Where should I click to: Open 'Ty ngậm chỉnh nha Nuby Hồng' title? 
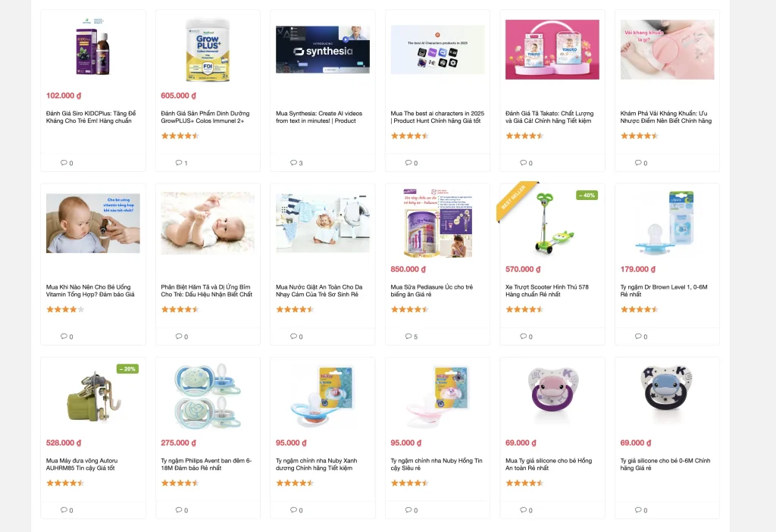[x=436, y=465]
